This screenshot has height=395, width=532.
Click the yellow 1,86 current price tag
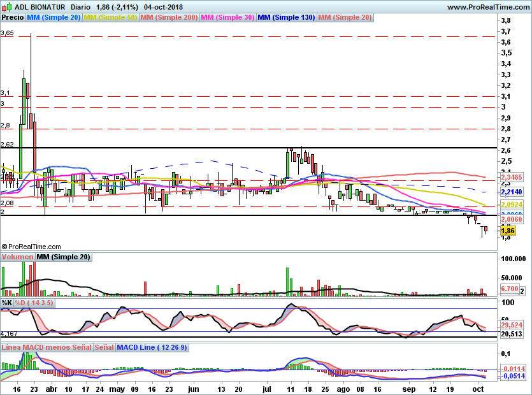[x=508, y=231]
